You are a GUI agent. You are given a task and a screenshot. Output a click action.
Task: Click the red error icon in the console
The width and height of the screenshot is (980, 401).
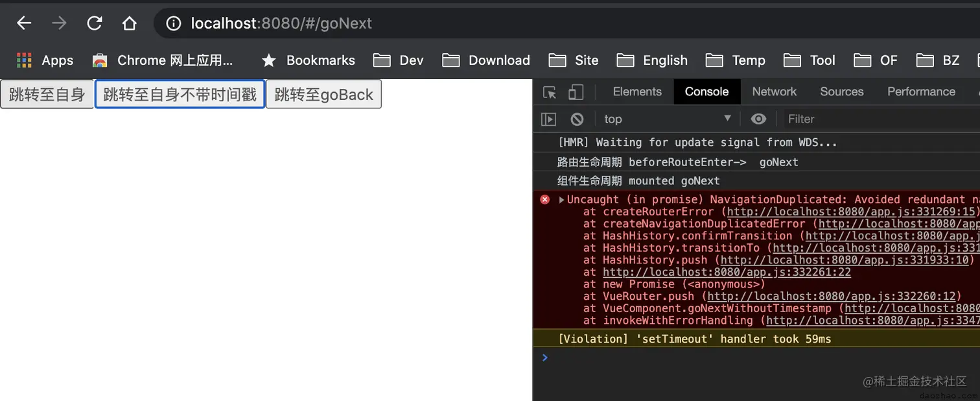(x=545, y=200)
